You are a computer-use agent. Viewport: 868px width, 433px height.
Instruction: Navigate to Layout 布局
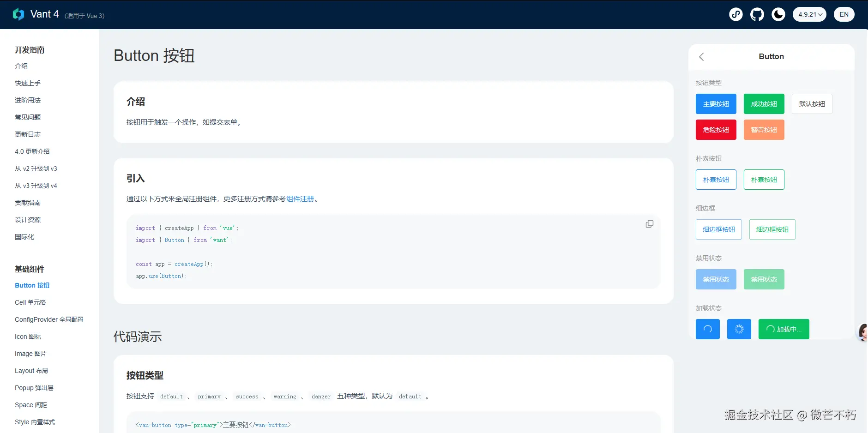pyautogui.click(x=31, y=371)
